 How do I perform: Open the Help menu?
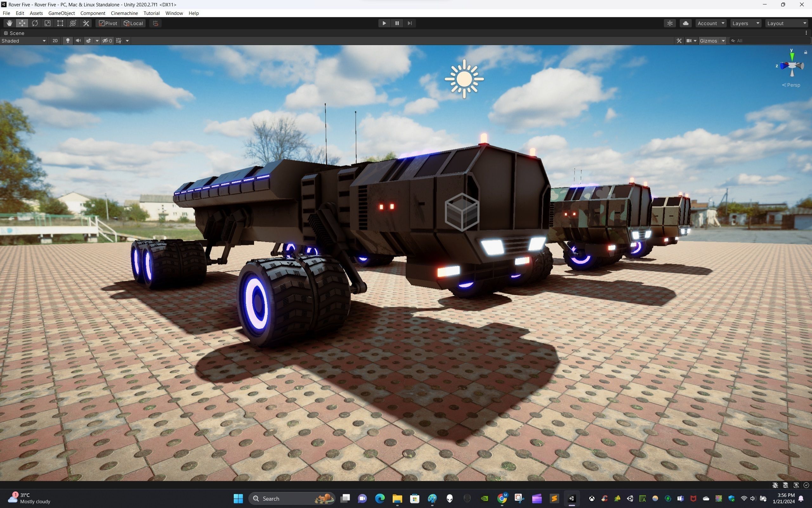tap(193, 13)
